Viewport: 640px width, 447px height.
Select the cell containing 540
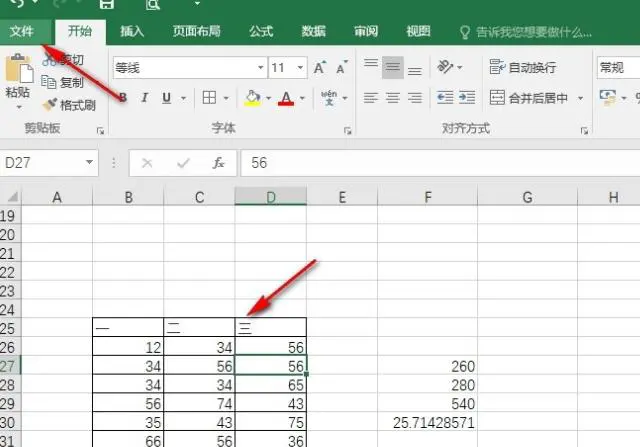(x=427, y=404)
